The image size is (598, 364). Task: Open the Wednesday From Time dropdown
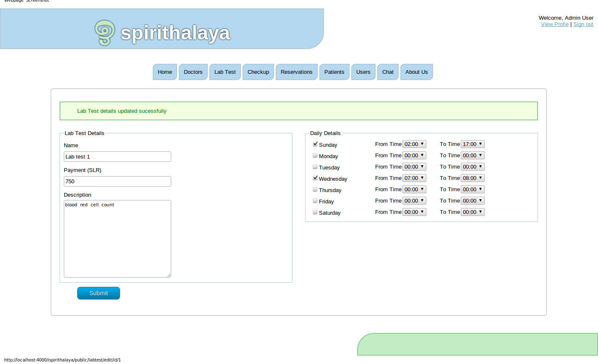[414, 178]
